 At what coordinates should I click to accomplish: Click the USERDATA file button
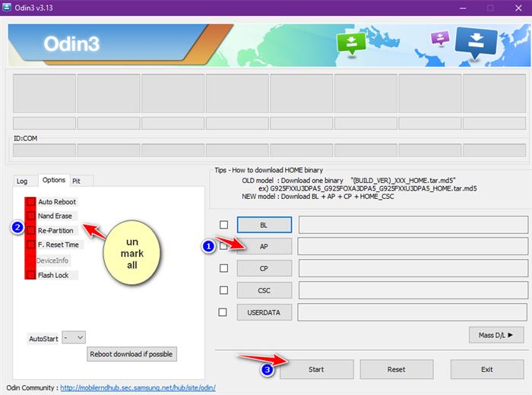pos(264,312)
